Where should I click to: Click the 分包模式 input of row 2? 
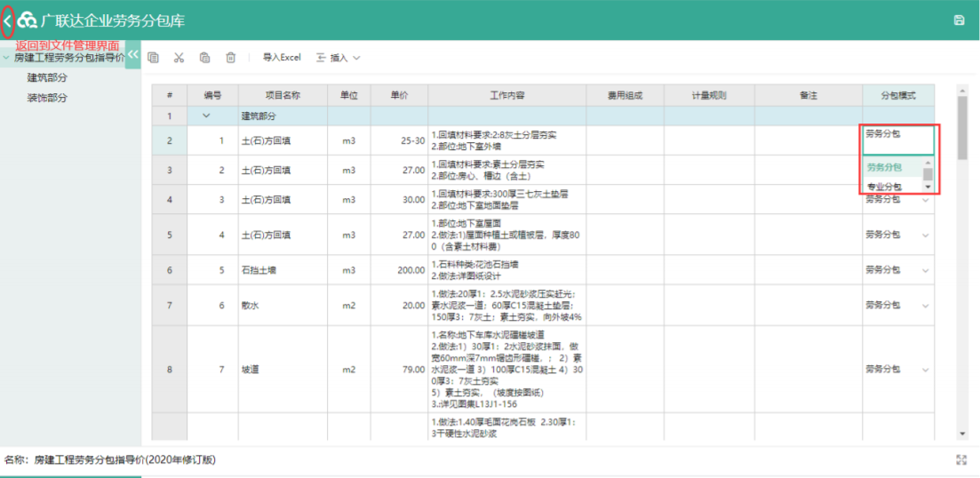coord(898,140)
